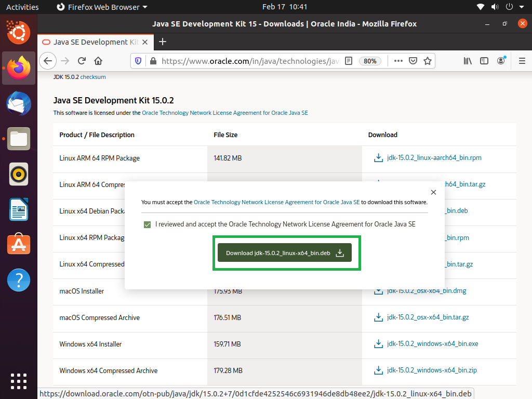The image size is (532, 399).
Task: Open the clock and calendar panel
Action: (x=284, y=7)
